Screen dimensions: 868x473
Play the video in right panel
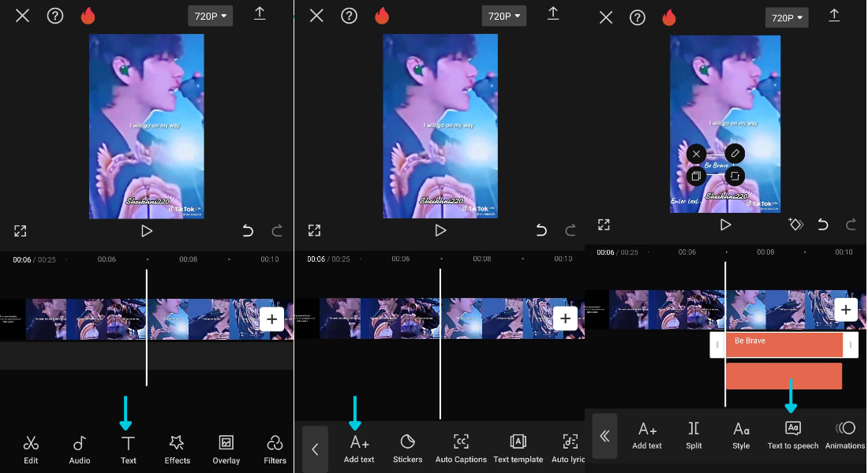click(725, 225)
